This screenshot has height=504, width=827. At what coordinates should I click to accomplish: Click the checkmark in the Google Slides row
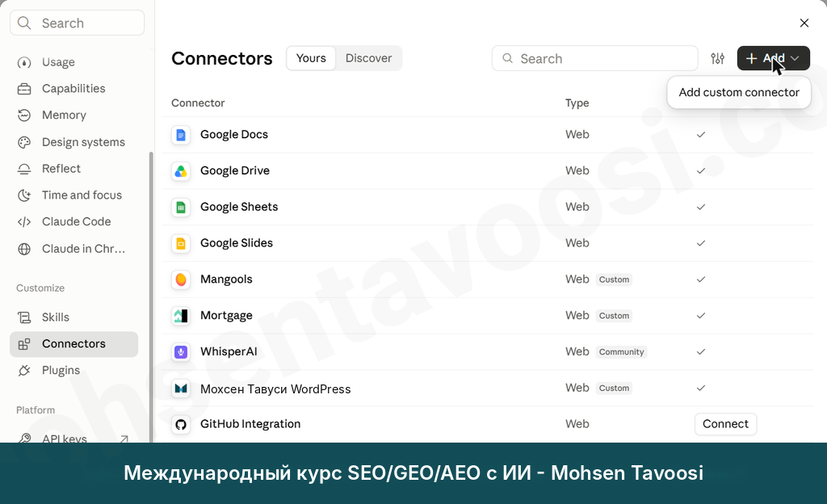click(x=701, y=244)
